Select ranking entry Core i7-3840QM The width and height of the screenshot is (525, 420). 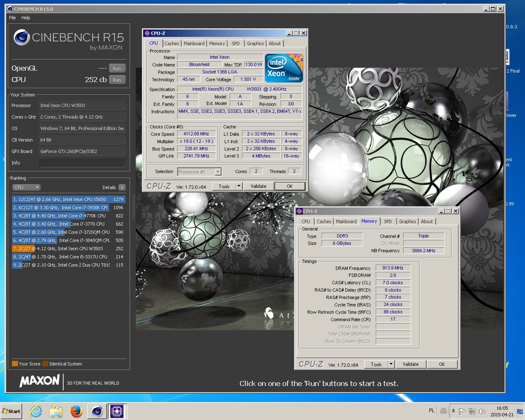pyautogui.click(x=68, y=240)
